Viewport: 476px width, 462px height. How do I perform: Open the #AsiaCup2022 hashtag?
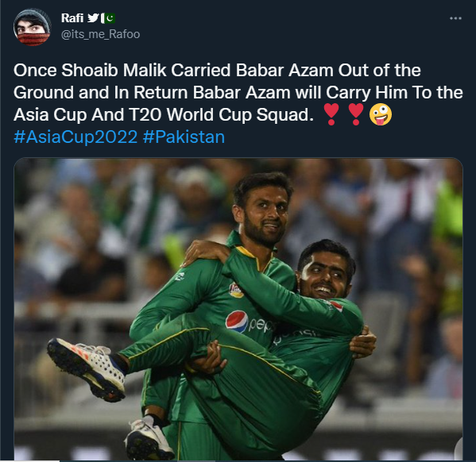[75, 137]
